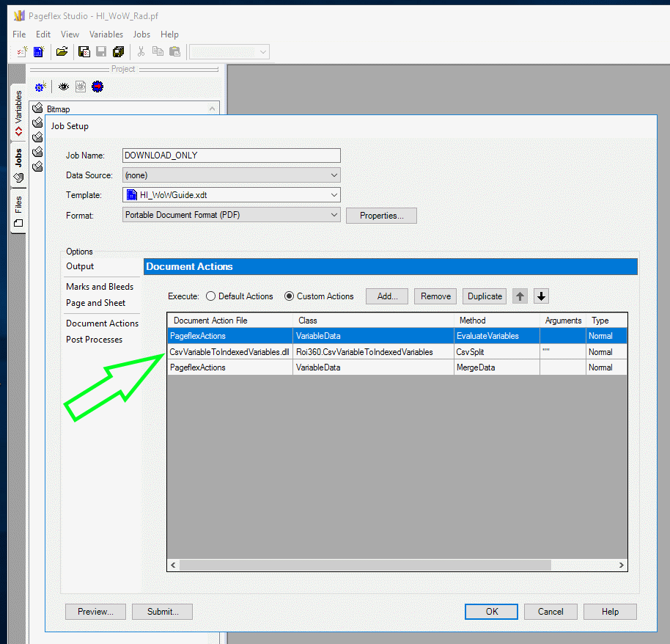Screen dimensions: 670x644
Task: Click the New Project toolbar icon
Action: (x=22, y=52)
